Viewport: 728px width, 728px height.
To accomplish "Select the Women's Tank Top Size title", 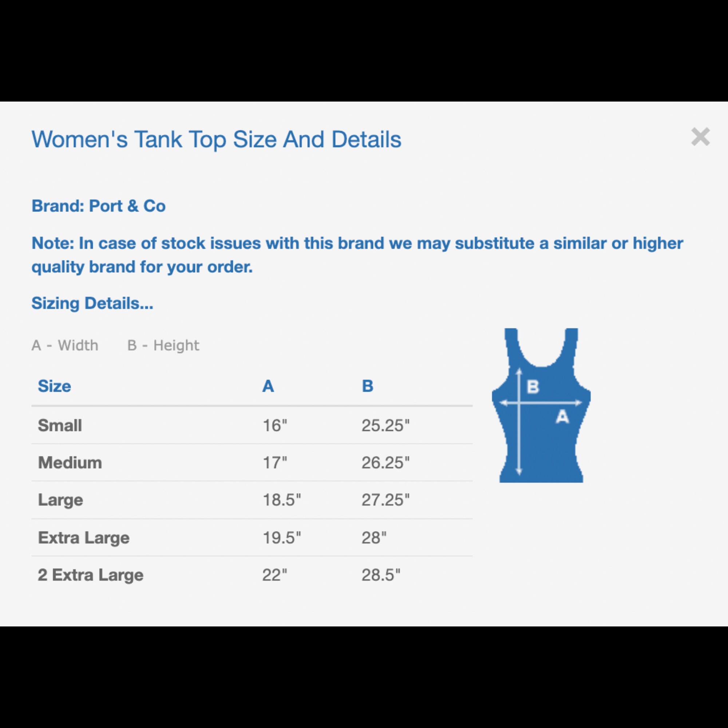I will click(x=216, y=139).
